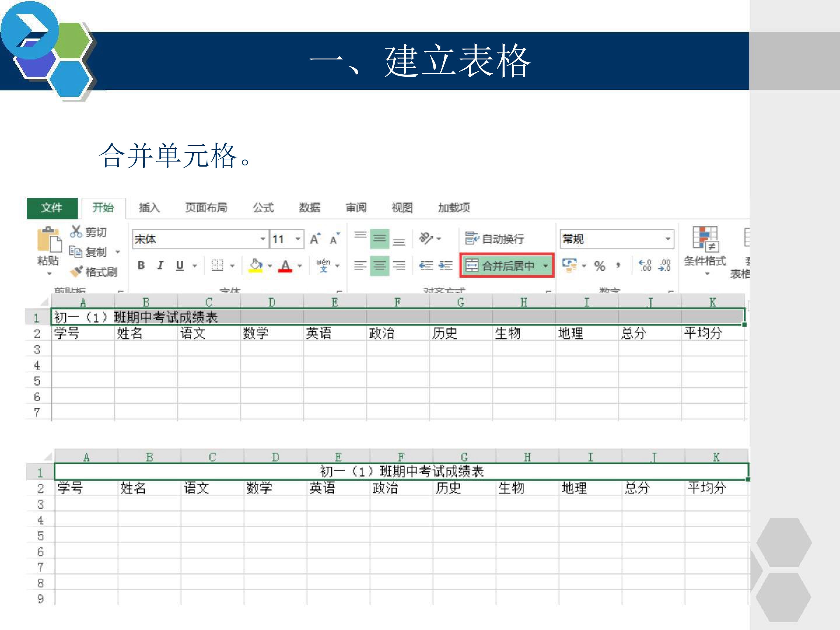Click the increase indent icon

[445, 265]
